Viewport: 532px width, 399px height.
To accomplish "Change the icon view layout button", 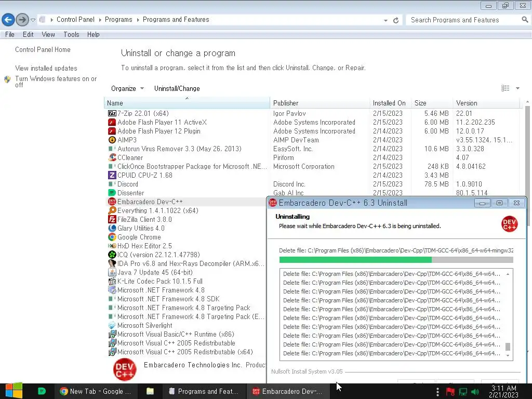I will [x=506, y=88].
